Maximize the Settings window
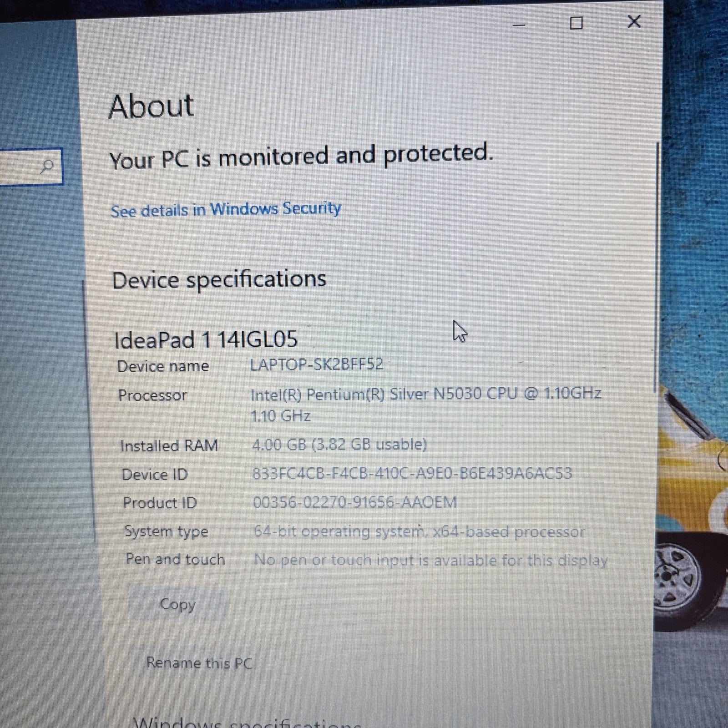The image size is (728, 728). tap(576, 23)
